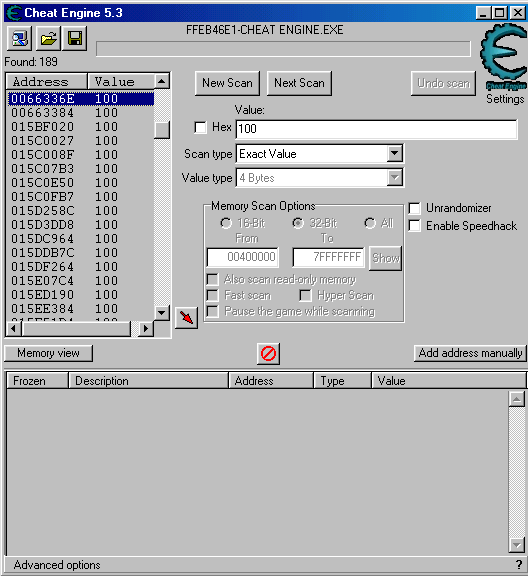Select address 015C07B3

pos(80,169)
